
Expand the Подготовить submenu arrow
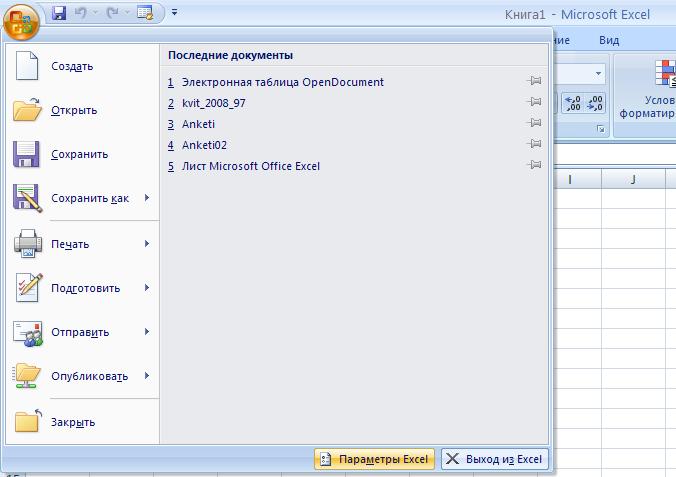pos(147,288)
